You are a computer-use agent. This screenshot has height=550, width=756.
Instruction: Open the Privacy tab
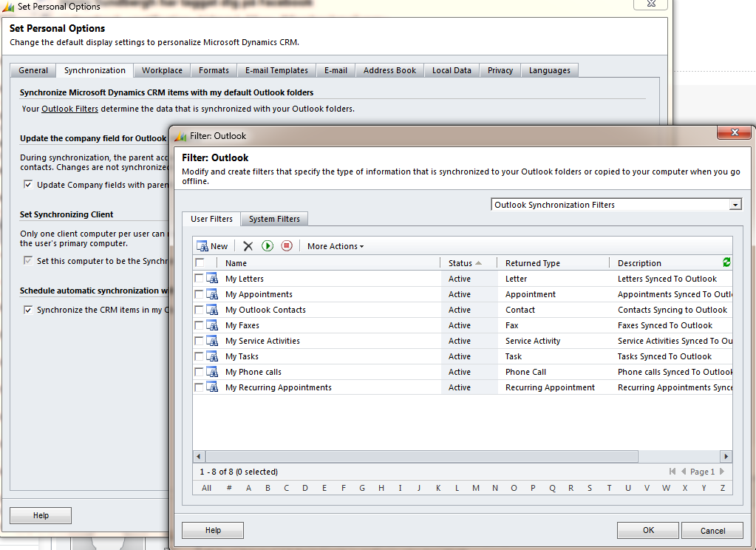(x=500, y=70)
